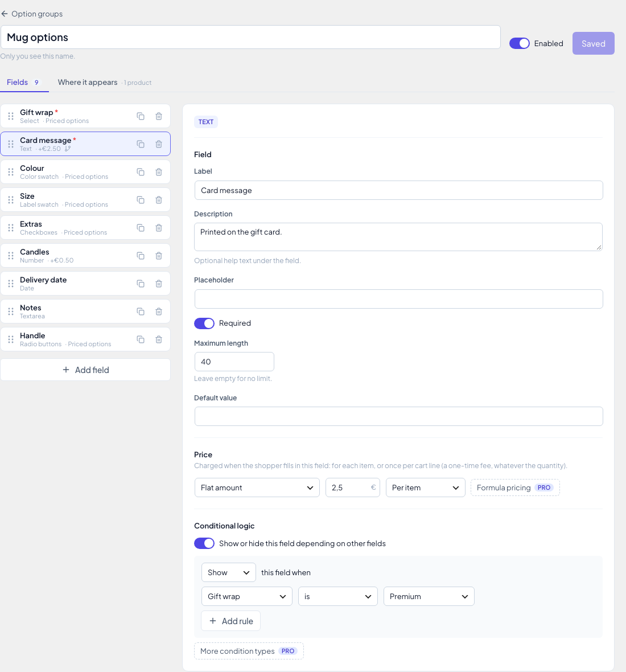Delete the Colour field

tap(159, 172)
